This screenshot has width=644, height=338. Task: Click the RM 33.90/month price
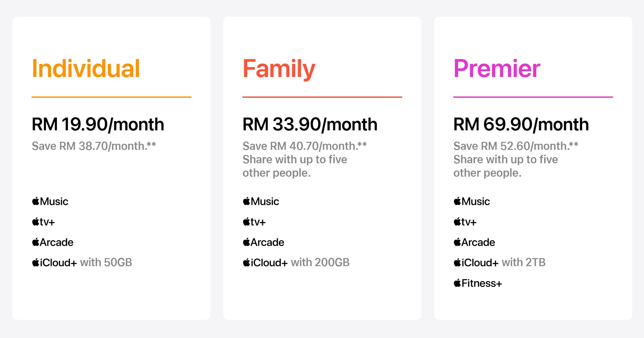[310, 124]
